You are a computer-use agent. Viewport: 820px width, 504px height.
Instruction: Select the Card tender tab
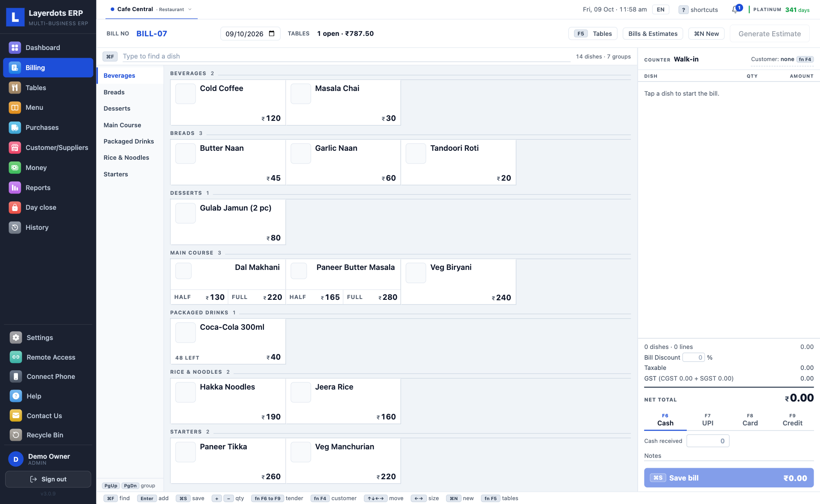point(750,420)
